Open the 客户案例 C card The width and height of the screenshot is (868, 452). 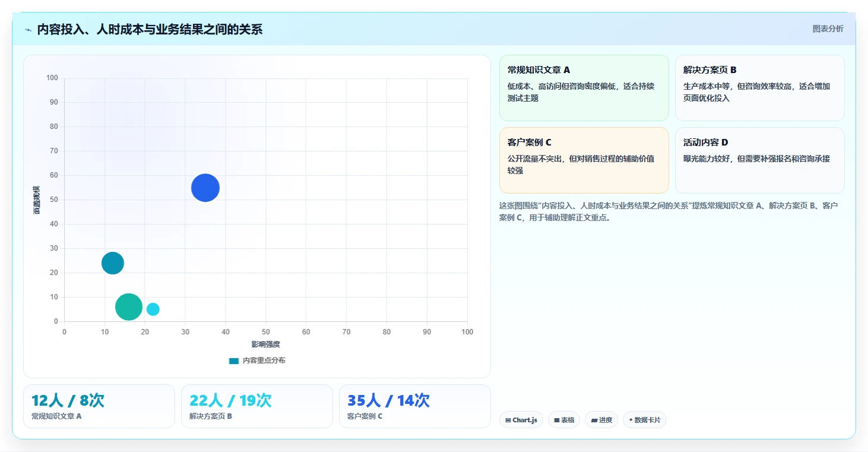(584, 160)
